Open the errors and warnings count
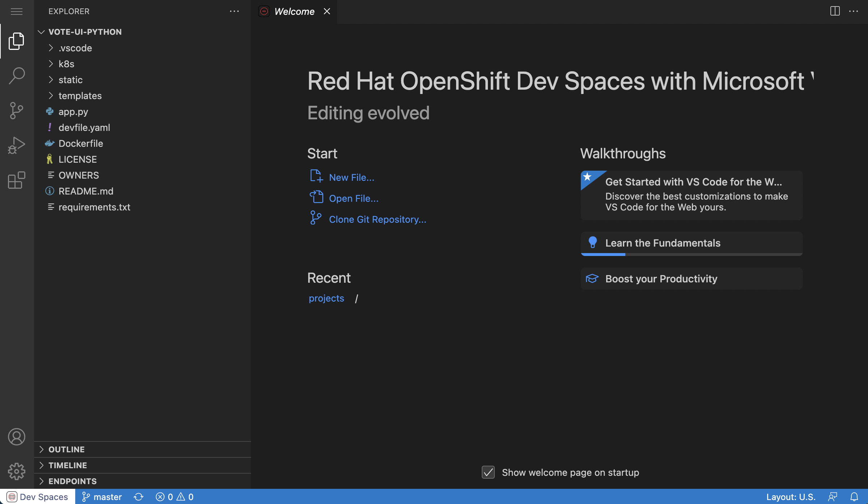 [175, 497]
